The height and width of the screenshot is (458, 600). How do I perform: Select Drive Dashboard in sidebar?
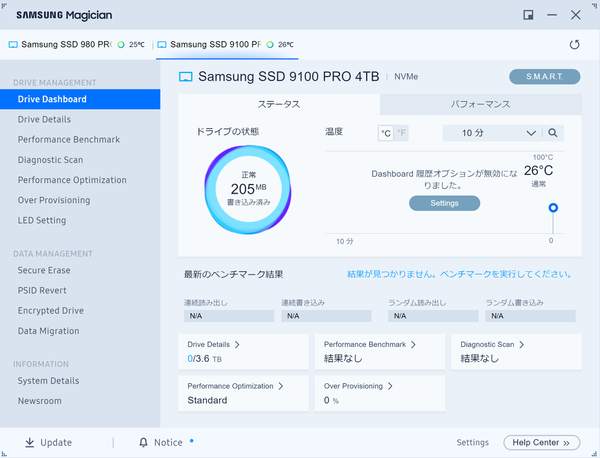pyautogui.click(x=80, y=99)
